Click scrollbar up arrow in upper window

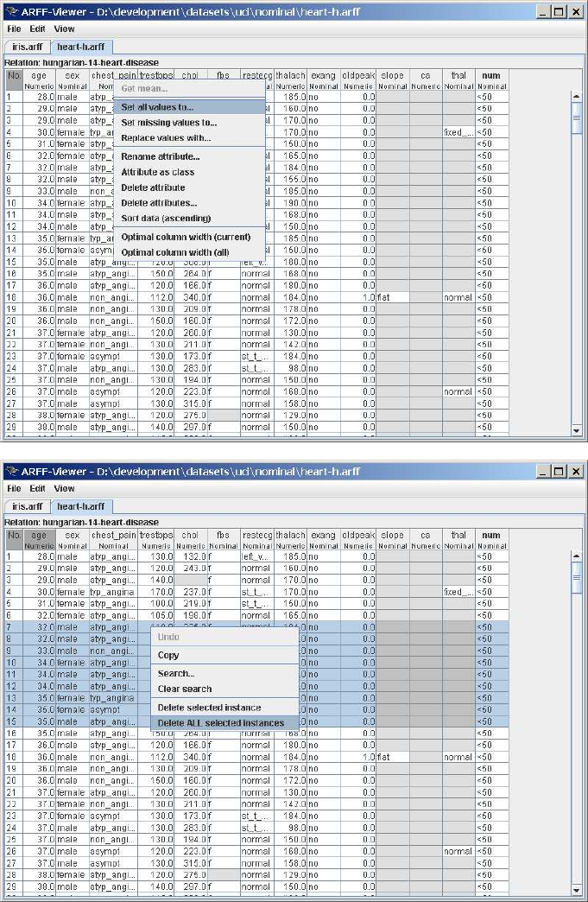click(x=577, y=96)
